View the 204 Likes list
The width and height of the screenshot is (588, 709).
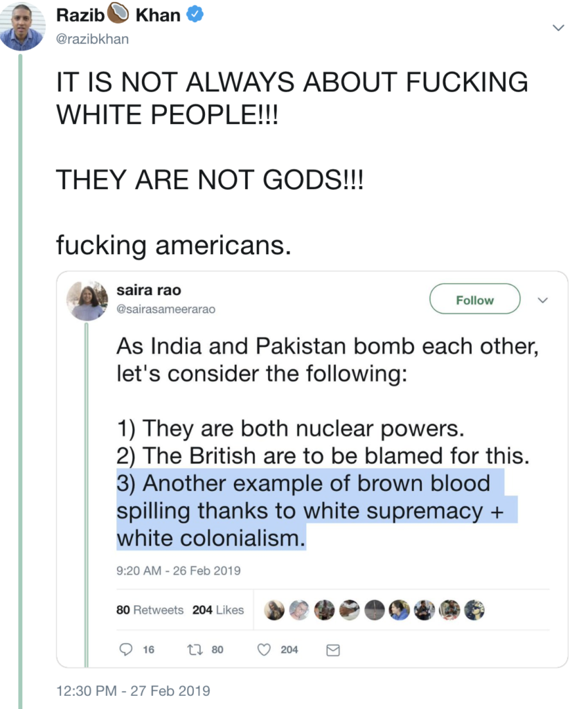pos(218,610)
